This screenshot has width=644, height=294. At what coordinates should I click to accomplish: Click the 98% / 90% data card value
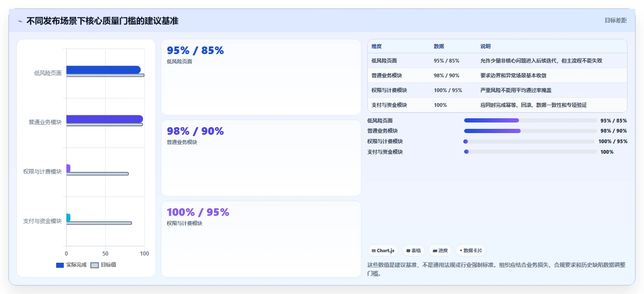(x=195, y=131)
